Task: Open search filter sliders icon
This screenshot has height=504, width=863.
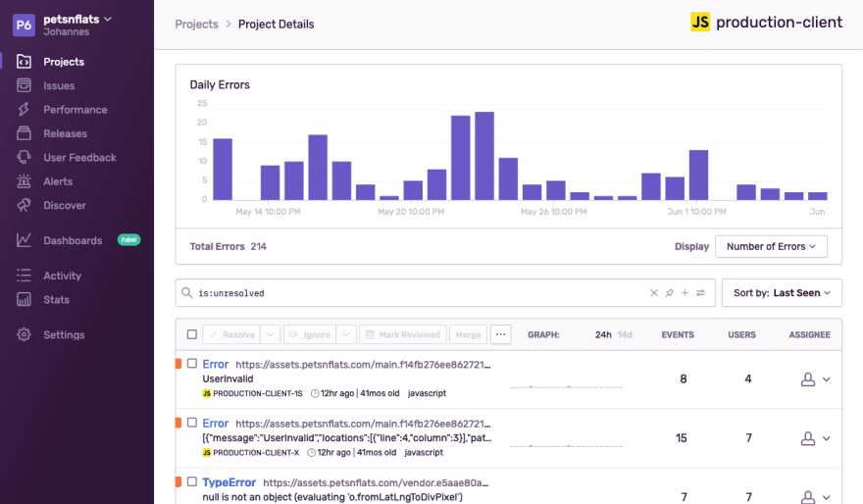Action: [700, 293]
